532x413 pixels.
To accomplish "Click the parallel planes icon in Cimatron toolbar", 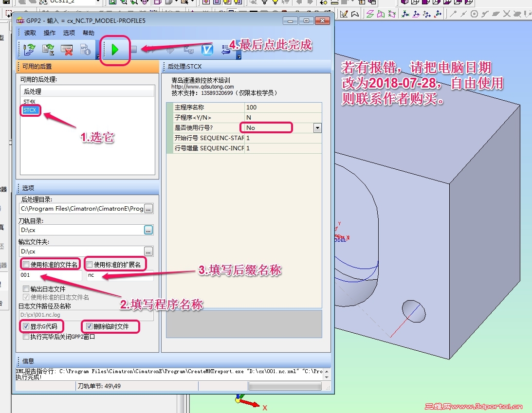I will click(370, 14).
